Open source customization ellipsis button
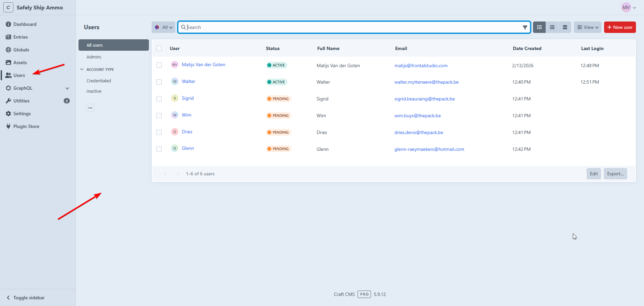The width and height of the screenshot is (644, 306). point(90,108)
